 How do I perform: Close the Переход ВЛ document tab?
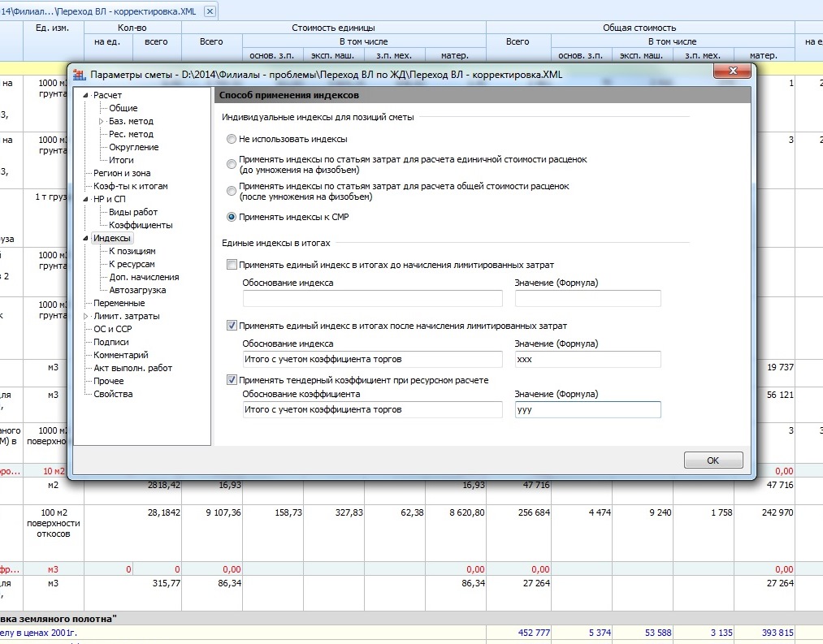click(210, 11)
